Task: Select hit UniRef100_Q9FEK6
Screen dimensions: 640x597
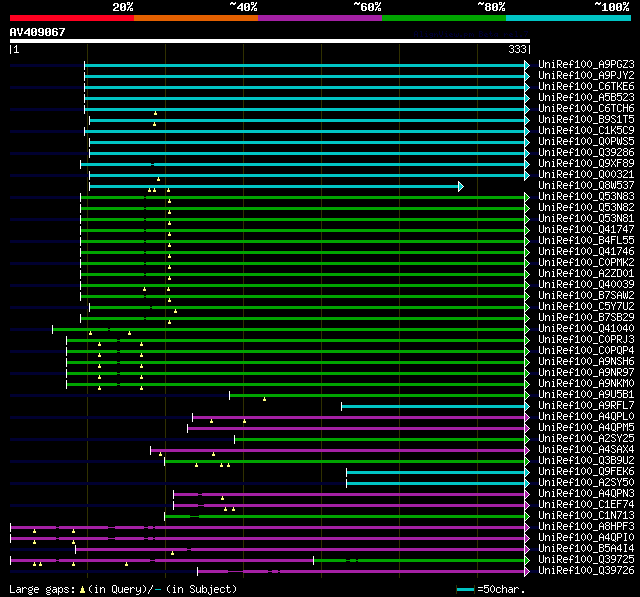Action: [x=586, y=472]
